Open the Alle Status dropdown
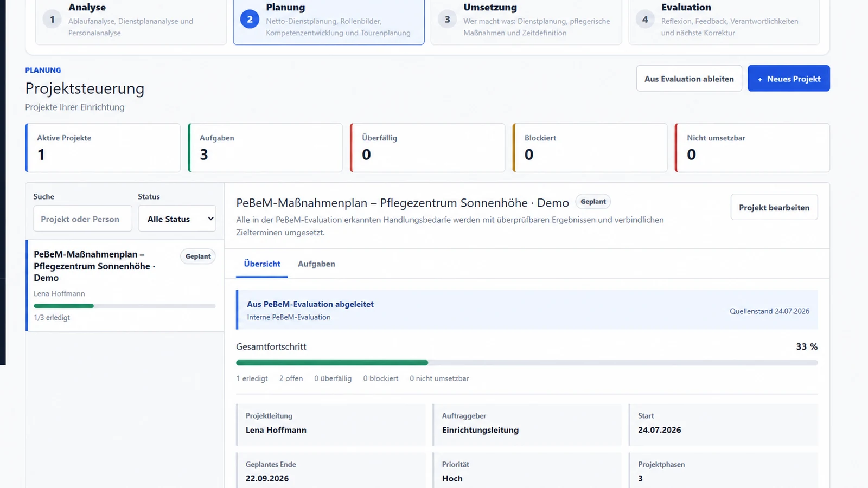This screenshot has height=488, width=868. tap(177, 219)
